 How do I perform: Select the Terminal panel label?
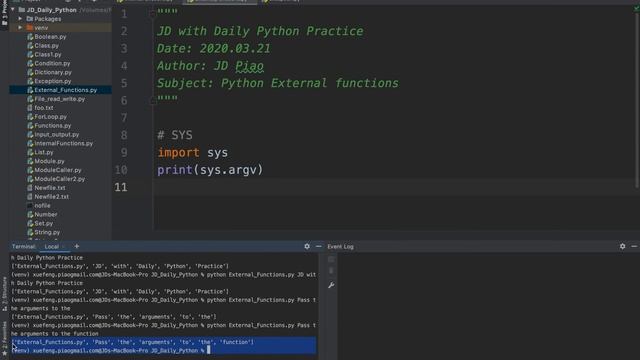point(24,247)
